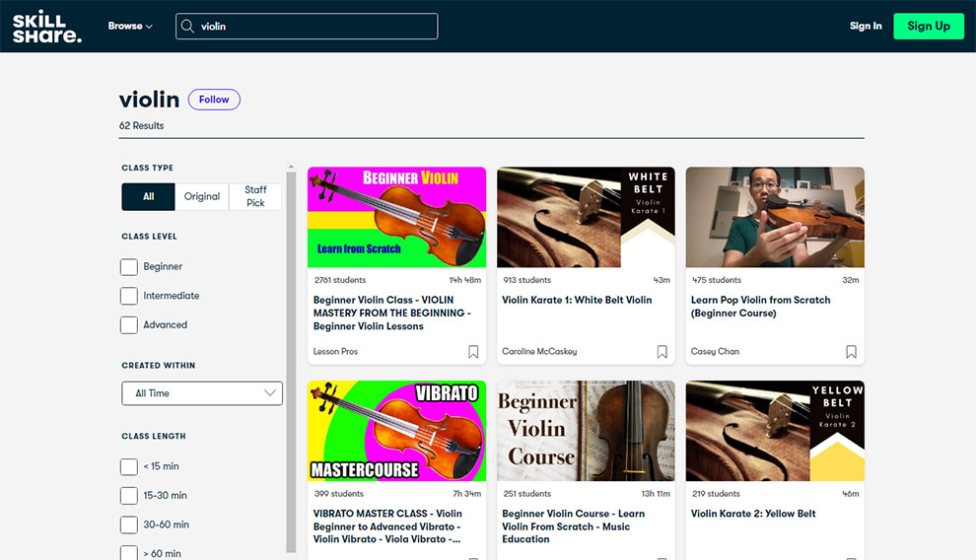
Task: Enable the 15-30 min length filter
Action: coord(129,495)
